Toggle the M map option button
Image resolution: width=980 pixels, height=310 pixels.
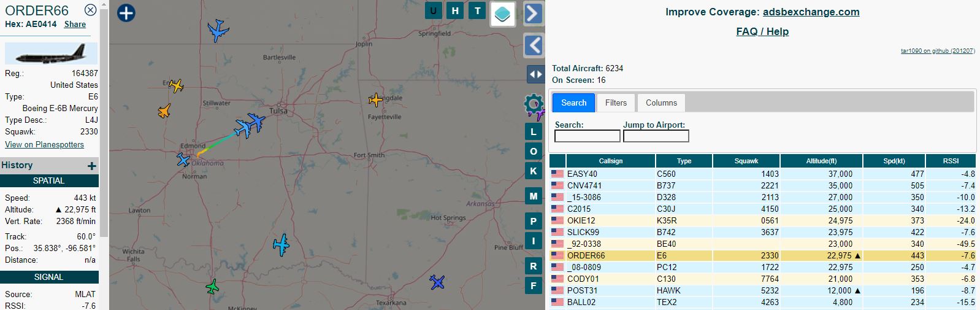click(534, 196)
